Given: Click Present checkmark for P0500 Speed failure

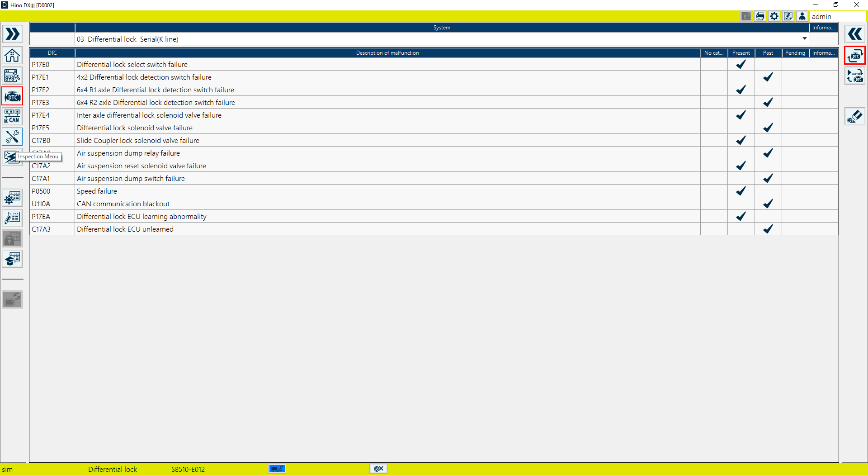Looking at the screenshot, I should pos(741,191).
